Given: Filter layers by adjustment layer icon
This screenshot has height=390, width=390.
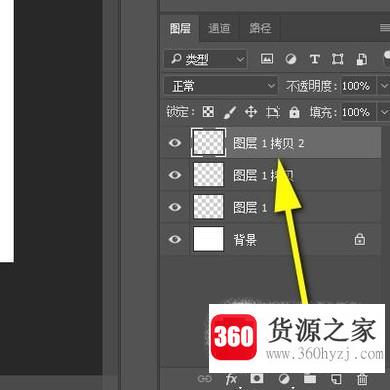Looking at the screenshot, I should pyautogui.click(x=291, y=59).
